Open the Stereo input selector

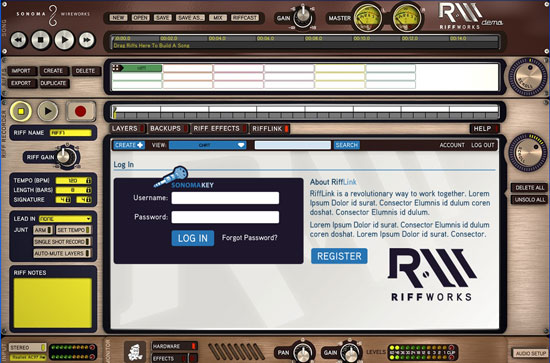(x=27, y=348)
